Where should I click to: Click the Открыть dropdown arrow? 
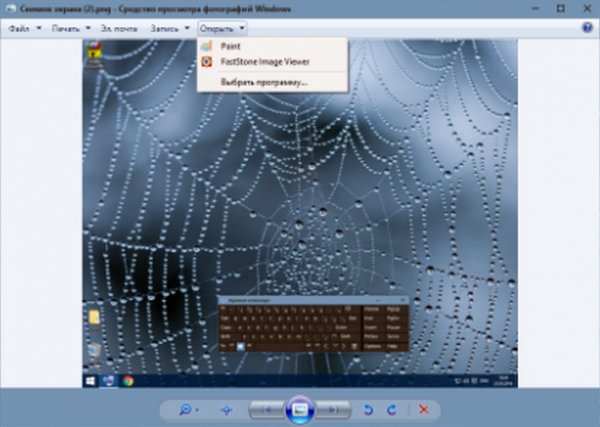pos(242,28)
